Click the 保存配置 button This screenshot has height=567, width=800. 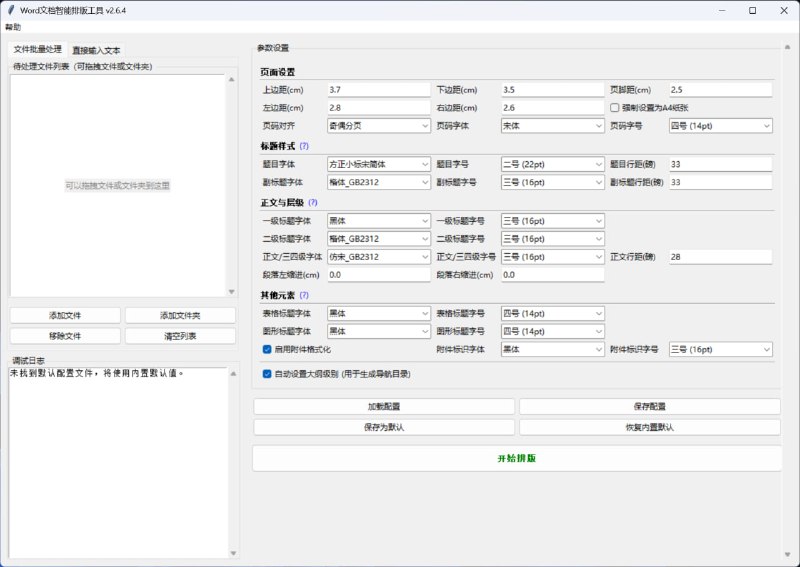pyautogui.click(x=649, y=406)
